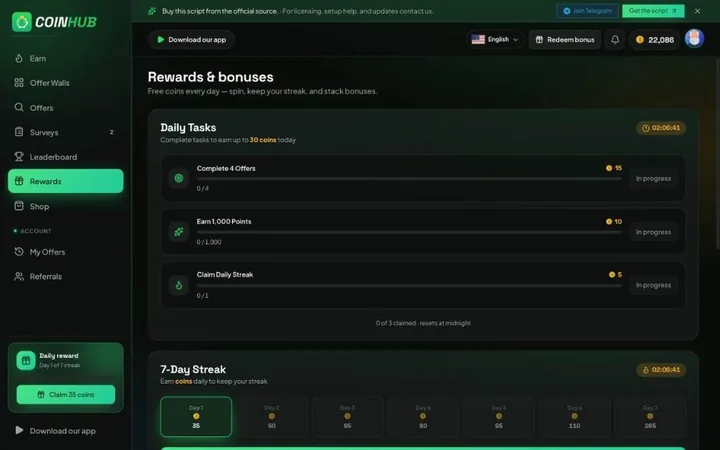
Task: Click the Offers magnifier icon
Action: [19, 107]
